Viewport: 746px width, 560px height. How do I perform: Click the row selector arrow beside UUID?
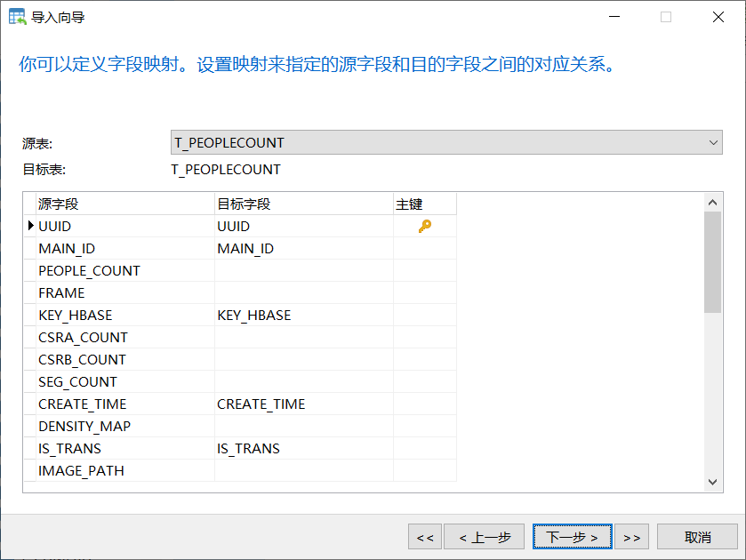(x=29, y=226)
